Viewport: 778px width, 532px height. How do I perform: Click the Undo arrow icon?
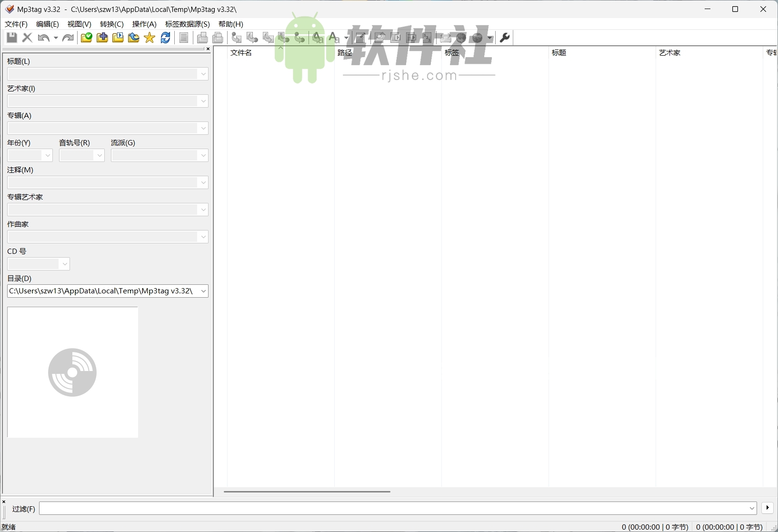coord(43,38)
